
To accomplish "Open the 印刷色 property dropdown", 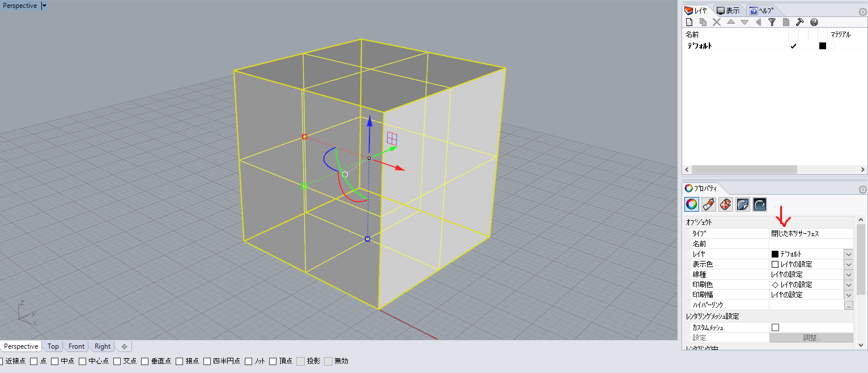I will [x=849, y=284].
